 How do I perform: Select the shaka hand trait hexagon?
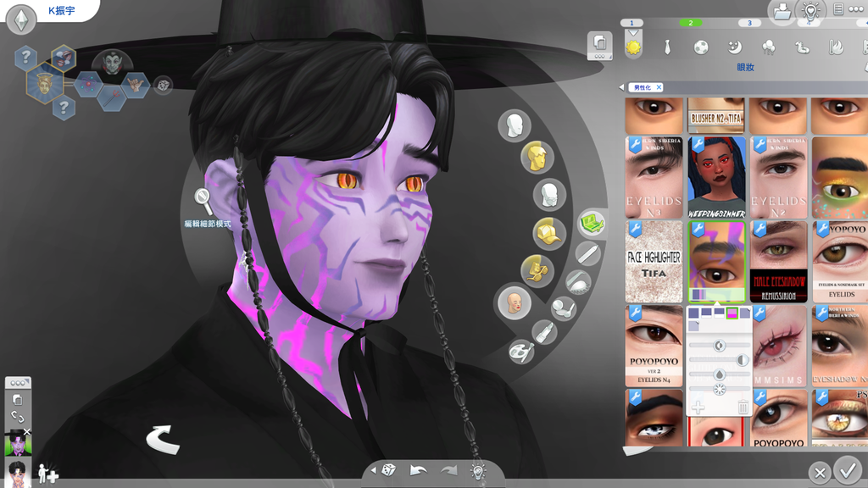(x=135, y=85)
